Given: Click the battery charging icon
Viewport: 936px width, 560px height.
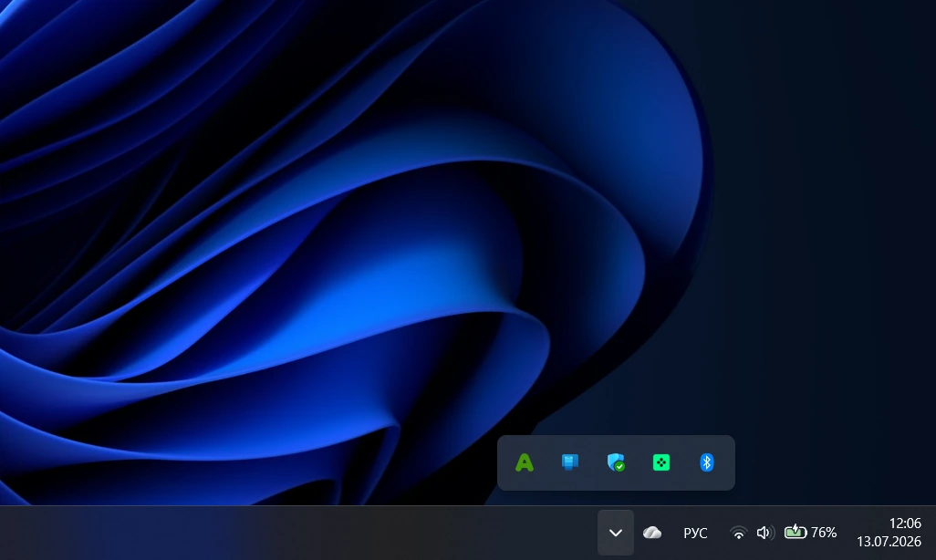Looking at the screenshot, I should tap(796, 532).
